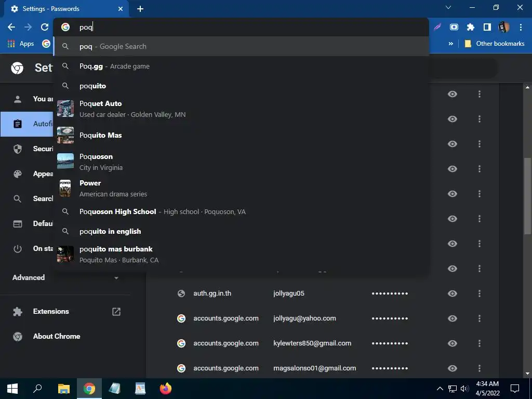Open more actions for auth.gg.in.th

(x=480, y=294)
